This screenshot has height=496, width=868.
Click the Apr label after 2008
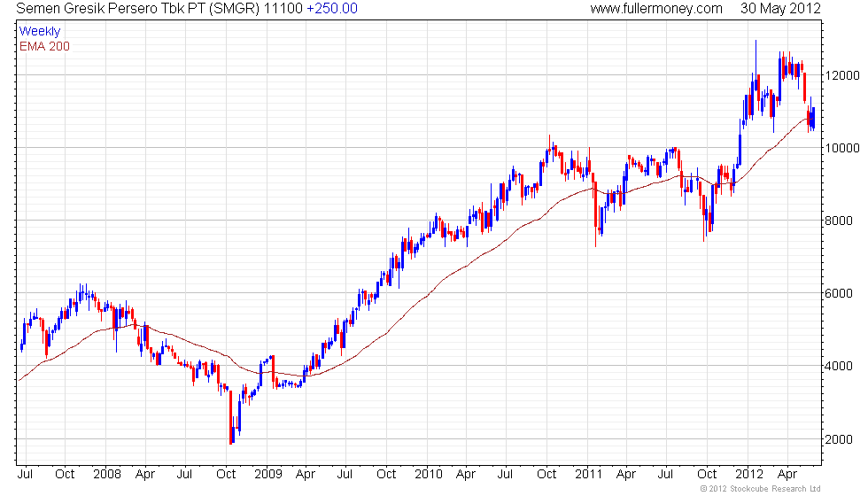(x=145, y=475)
